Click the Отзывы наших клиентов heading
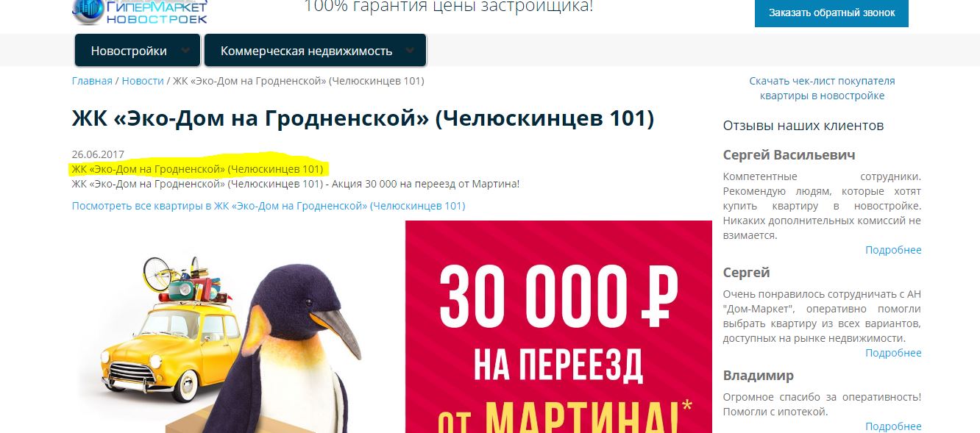Viewport: 980px width, 433px height. [803, 126]
